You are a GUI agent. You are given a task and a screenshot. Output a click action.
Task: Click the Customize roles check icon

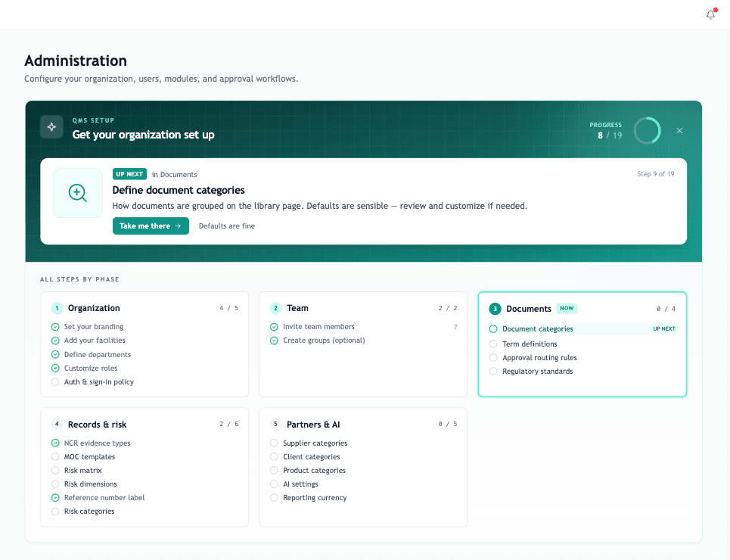coord(55,368)
